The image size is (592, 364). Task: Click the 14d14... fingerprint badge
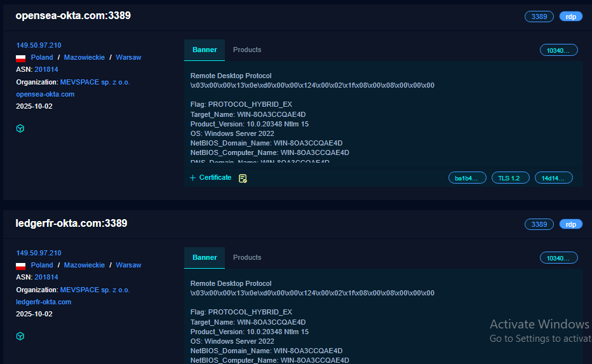coord(553,178)
